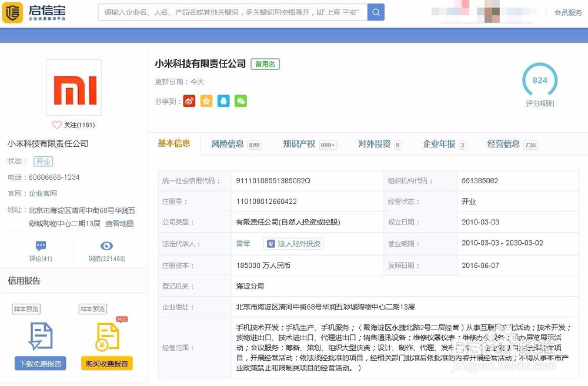Open 会员服务 link

[x=568, y=13]
